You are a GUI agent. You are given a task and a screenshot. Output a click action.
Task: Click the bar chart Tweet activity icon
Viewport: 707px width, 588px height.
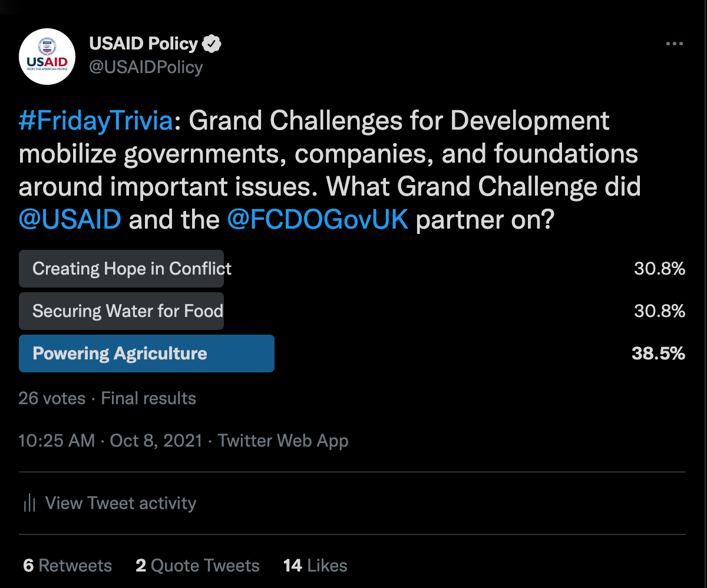click(29, 503)
